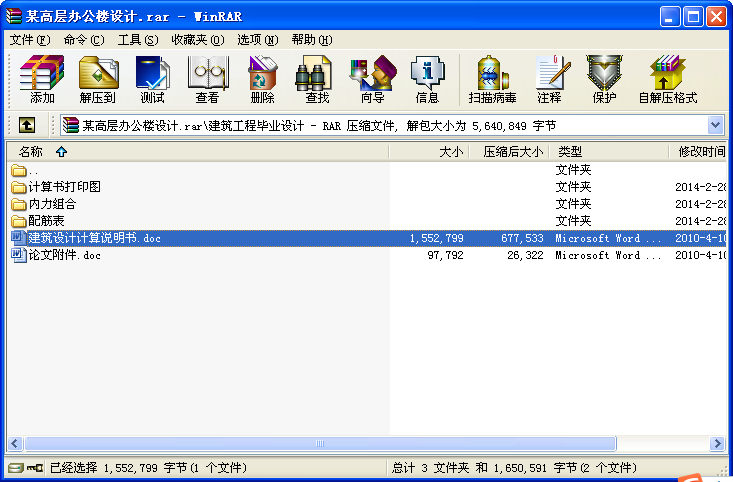This screenshot has height=482, width=733.
Task: Open the 配筋表 folder
Action: click(x=46, y=221)
